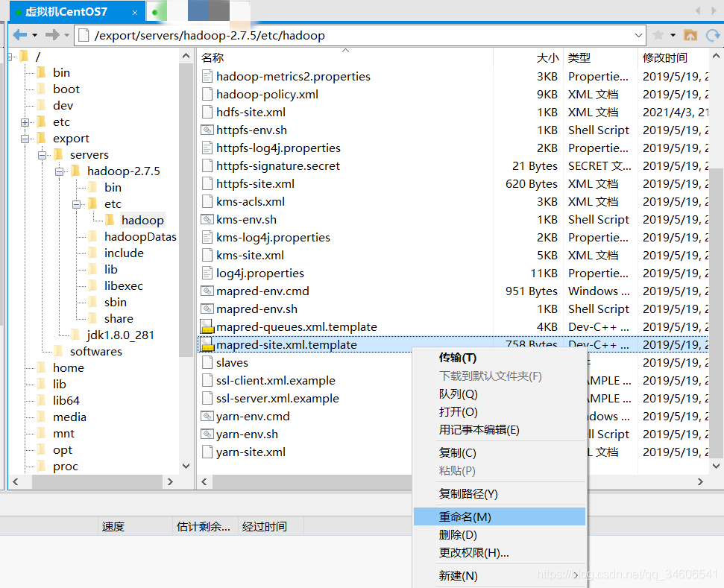Choose 删除(D) from the context menu
The height and width of the screenshot is (588, 724).
click(x=499, y=535)
